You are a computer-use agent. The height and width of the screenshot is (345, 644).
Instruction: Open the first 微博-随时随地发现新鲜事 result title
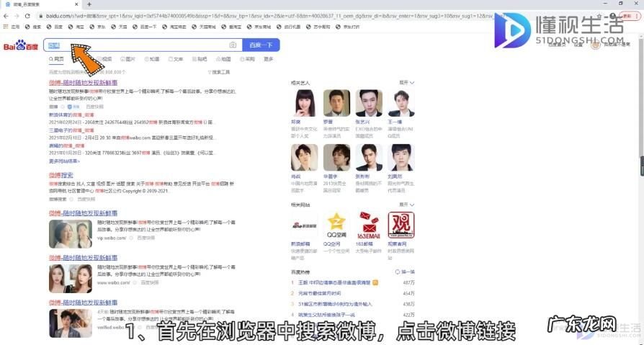pos(84,83)
